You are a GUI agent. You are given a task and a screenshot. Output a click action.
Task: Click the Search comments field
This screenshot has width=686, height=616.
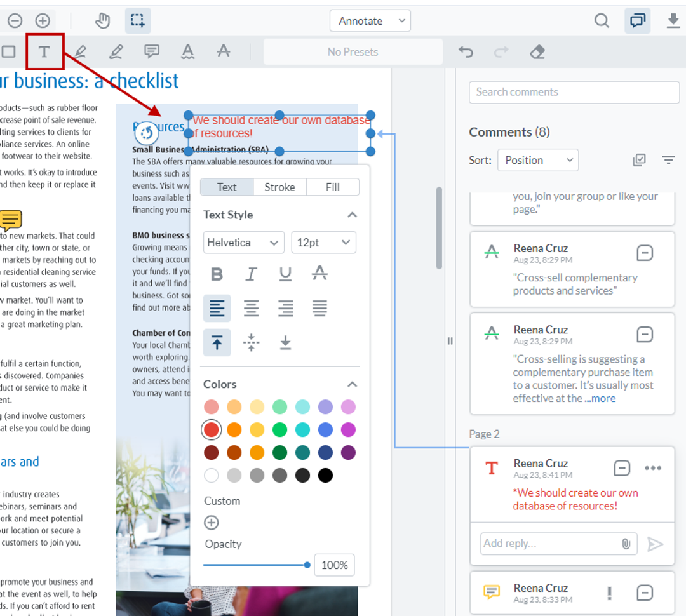(574, 92)
